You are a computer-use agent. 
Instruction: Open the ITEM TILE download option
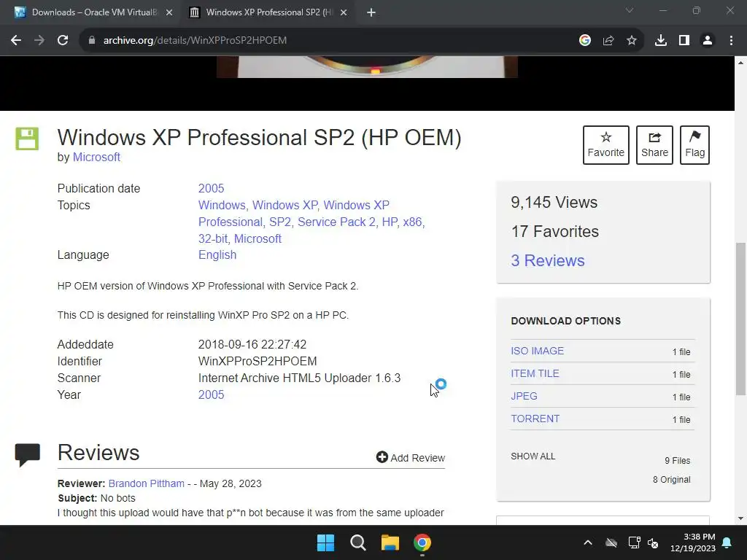tap(535, 374)
